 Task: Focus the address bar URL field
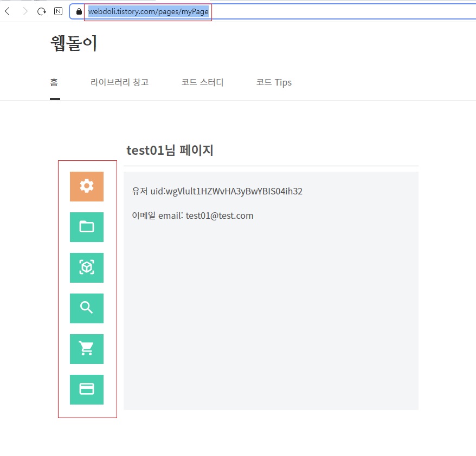[x=273, y=11]
